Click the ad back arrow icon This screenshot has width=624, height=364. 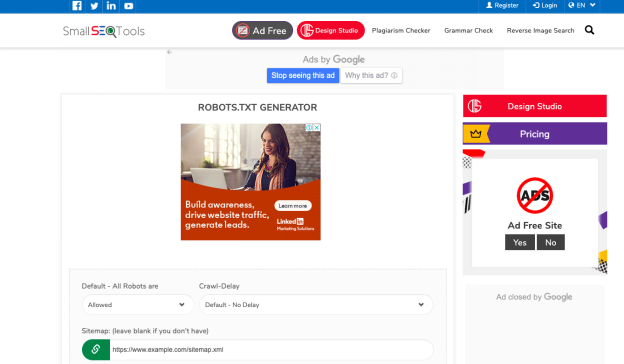(x=170, y=52)
